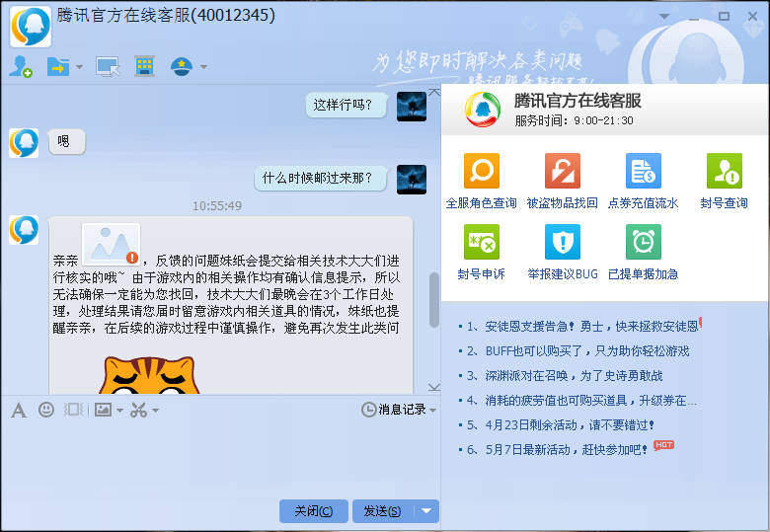This screenshot has height=532, width=770.
Task: Click the window shake icon
Action: [74, 410]
